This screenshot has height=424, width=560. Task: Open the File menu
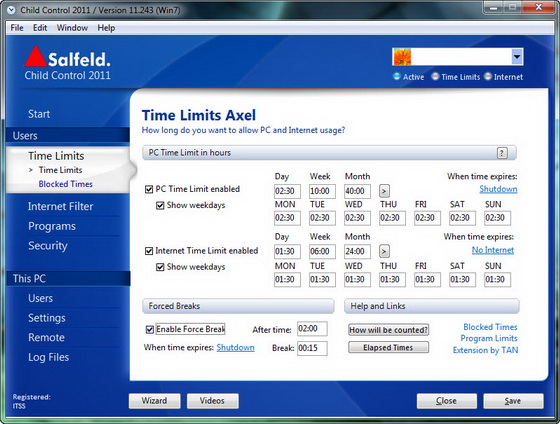(17, 28)
